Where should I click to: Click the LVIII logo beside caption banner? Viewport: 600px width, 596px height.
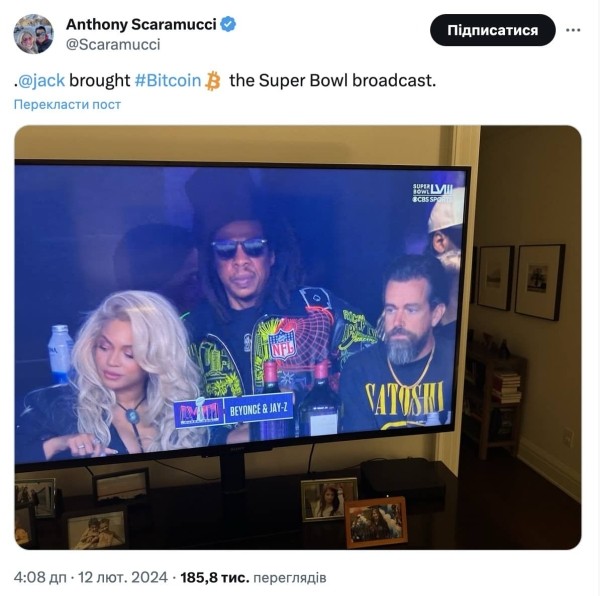pos(199,412)
